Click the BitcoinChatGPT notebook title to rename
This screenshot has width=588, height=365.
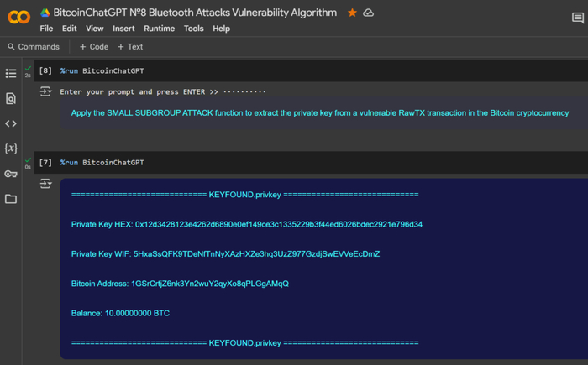tap(195, 13)
